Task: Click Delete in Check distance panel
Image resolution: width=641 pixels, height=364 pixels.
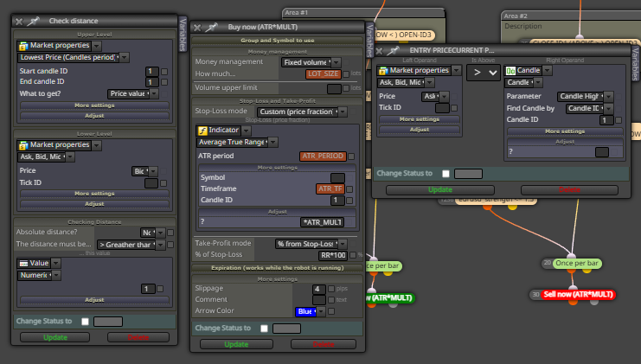Action: [138, 337]
